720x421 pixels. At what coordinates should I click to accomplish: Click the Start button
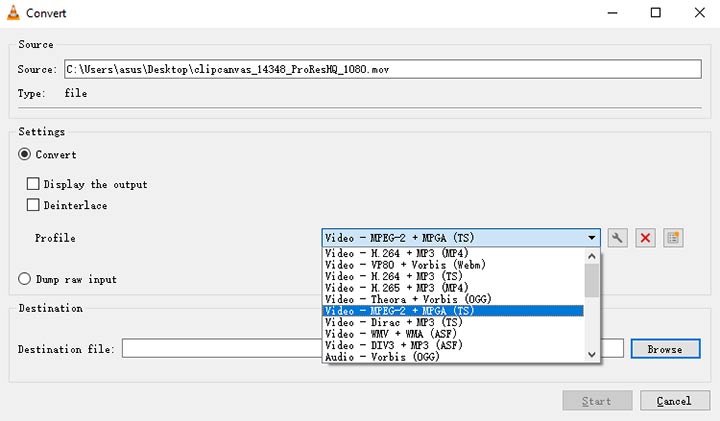(597, 401)
